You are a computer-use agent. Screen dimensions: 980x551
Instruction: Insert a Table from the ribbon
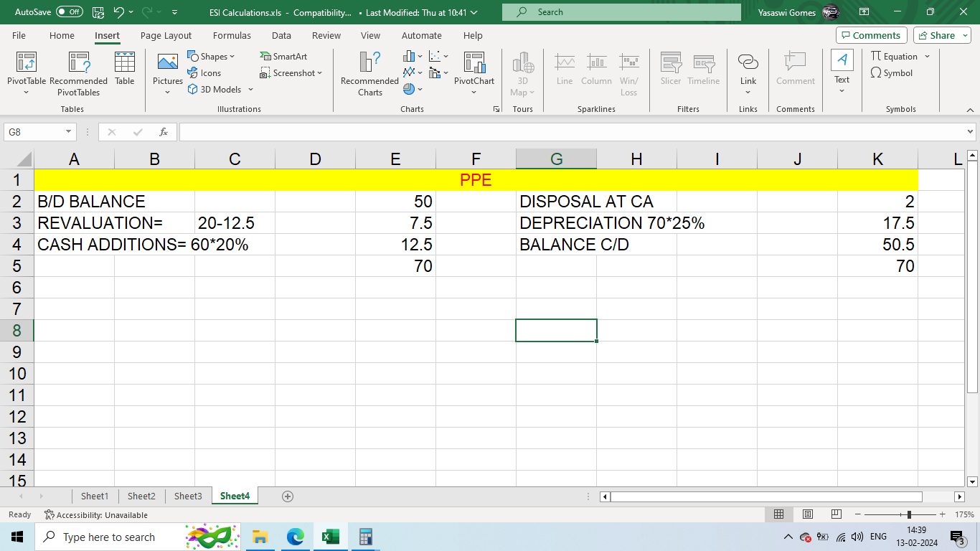[x=125, y=63]
